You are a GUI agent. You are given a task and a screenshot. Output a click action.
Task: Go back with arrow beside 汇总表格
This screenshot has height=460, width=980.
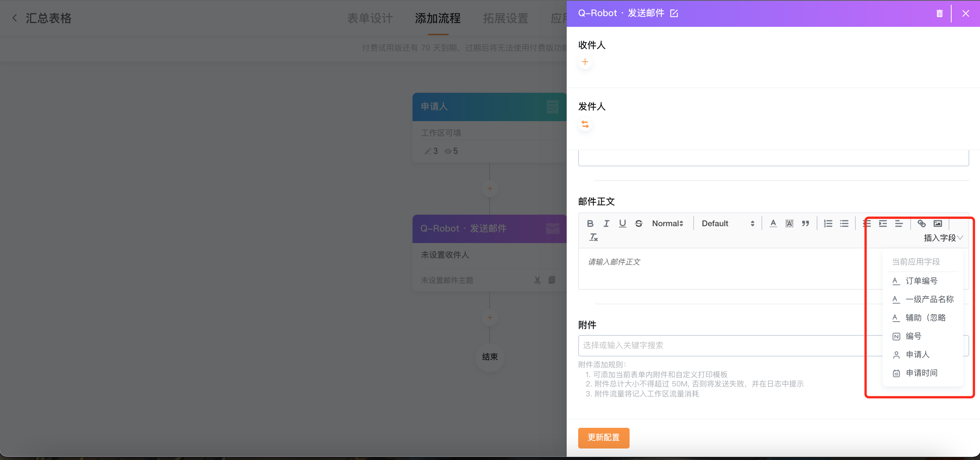15,18
